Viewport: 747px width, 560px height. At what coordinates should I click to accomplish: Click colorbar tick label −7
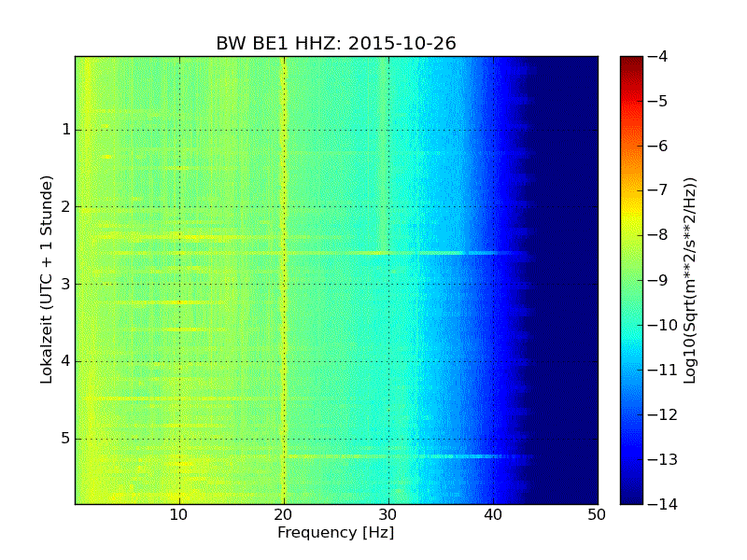658,190
